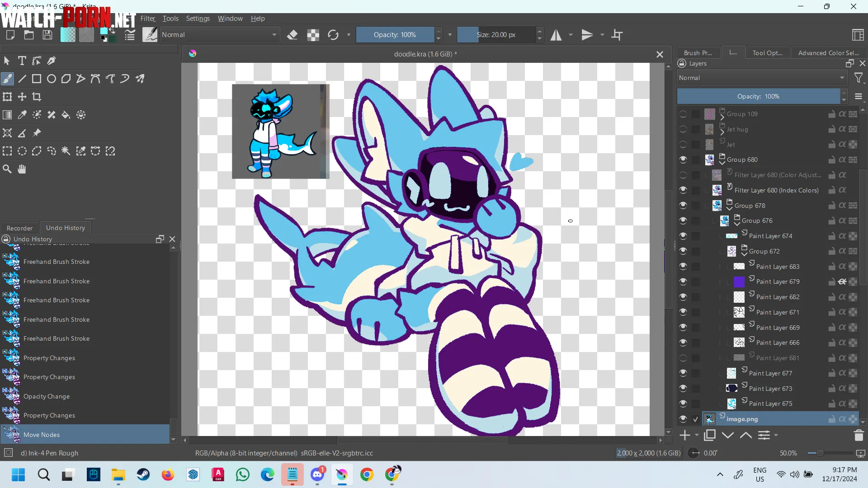Click the wrap around mode icon
The height and width of the screenshot is (488, 868).
click(x=617, y=35)
